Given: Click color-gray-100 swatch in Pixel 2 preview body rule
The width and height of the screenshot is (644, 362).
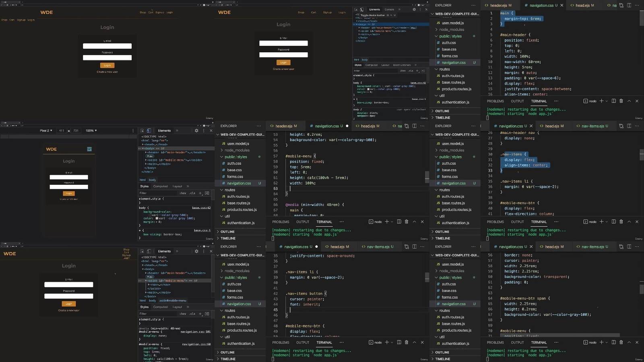Looking at the screenshot, I should pos(157,218).
